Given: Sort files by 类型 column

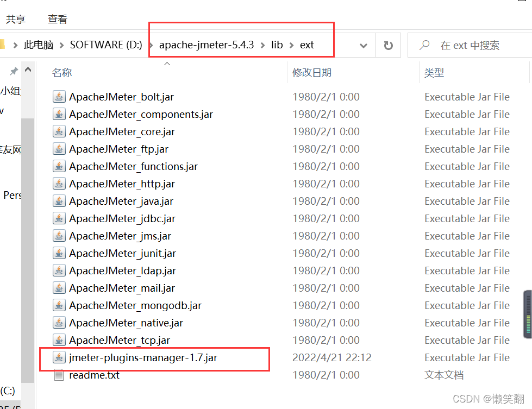Looking at the screenshot, I should coord(434,72).
